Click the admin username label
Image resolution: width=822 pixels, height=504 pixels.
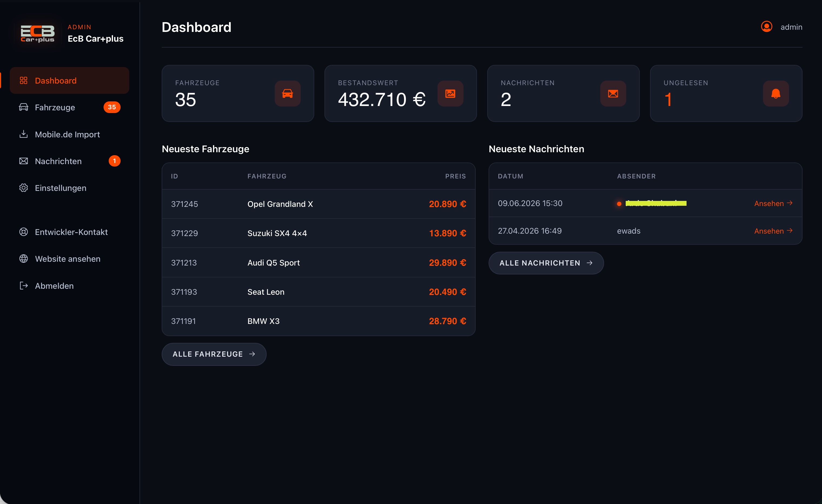791,27
